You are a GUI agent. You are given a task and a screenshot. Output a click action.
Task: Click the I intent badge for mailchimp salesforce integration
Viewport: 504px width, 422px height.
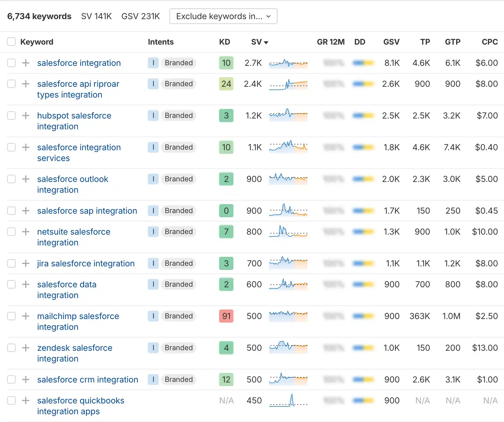(153, 316)
